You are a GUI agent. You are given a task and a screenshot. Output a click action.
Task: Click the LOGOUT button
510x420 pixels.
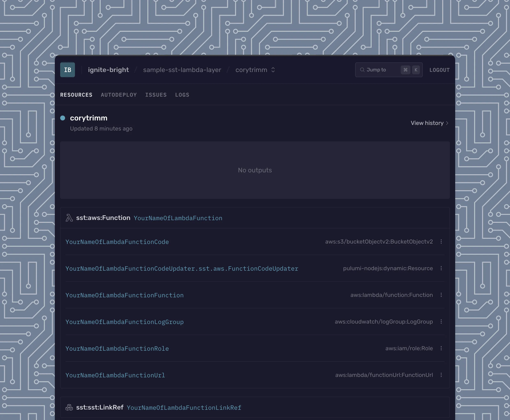439,70
